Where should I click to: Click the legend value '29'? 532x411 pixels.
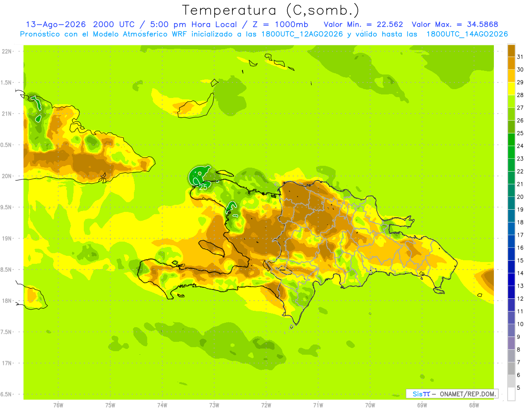coord(520,82)
